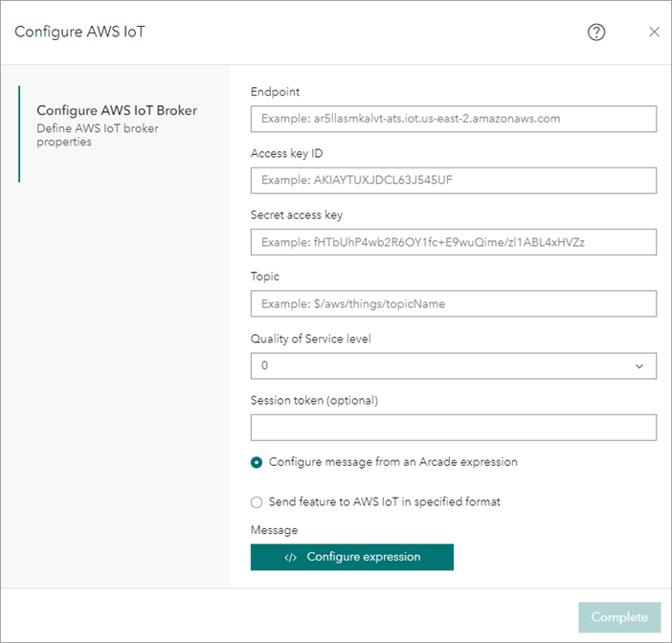Open the help question mark icon
This screenshot has width=672, height=643.
[596, 33]
